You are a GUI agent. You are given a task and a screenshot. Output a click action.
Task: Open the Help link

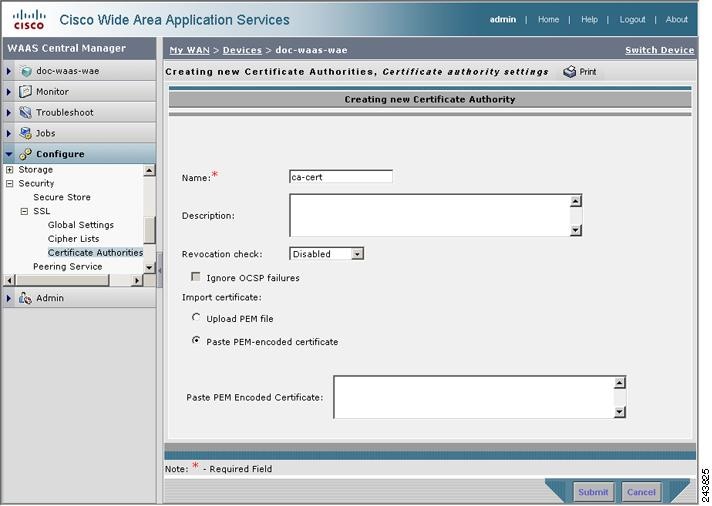pos(589,20)
